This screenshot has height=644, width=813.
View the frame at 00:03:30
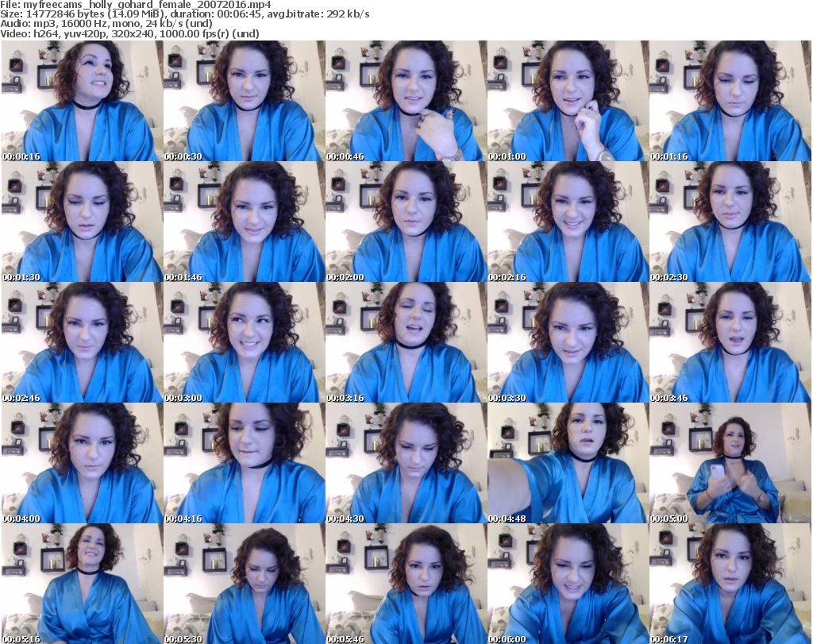[x=568, y=343]
